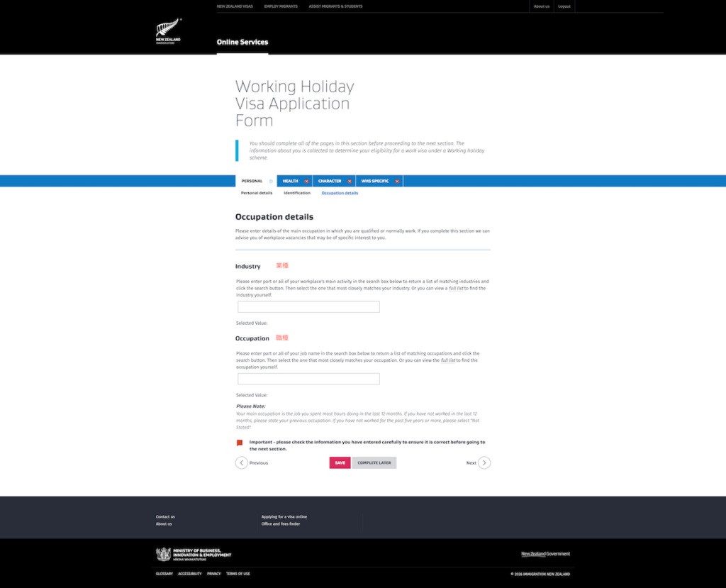Screen dimensions: 726x588
Task: Click the red X icon on WHS Specific tab
Action: (397, 182)
